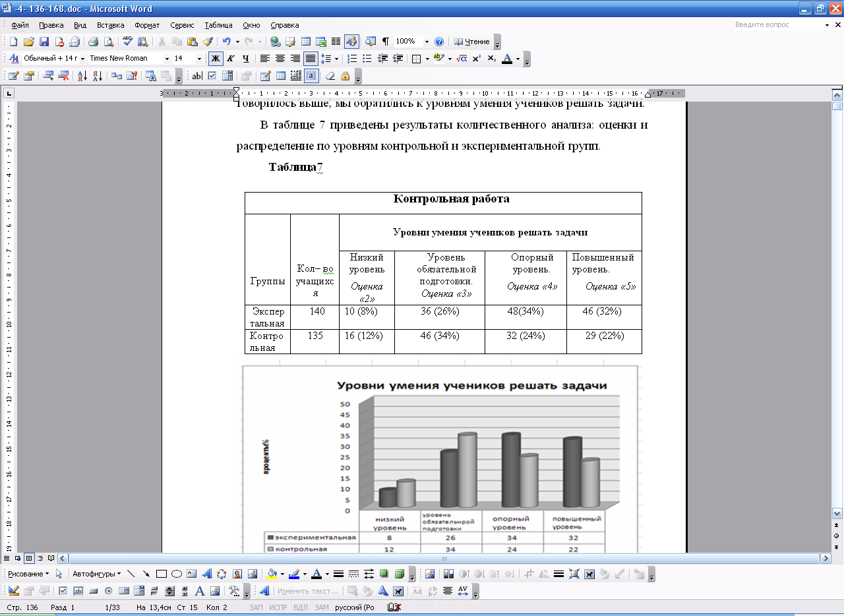Open the Справка menu
The height and width of the screenshot is (616, 844).
click(285, 25)
